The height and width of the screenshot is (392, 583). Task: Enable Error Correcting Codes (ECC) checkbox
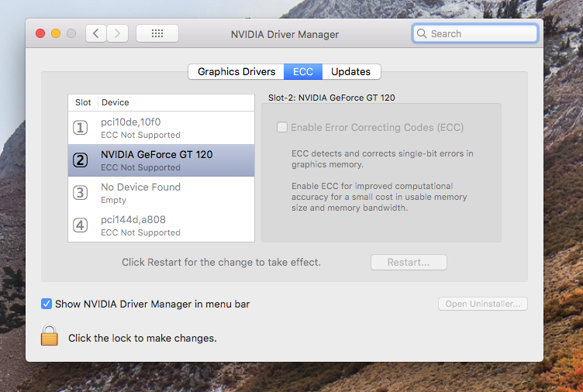[x=282, y=128]
